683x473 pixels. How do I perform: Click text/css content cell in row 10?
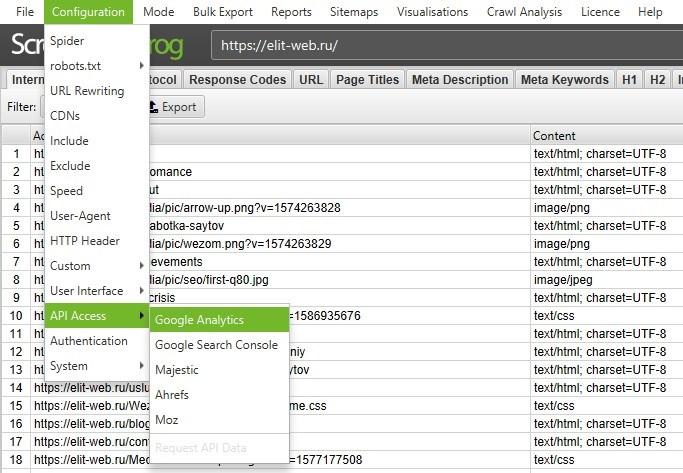[607, 316]
